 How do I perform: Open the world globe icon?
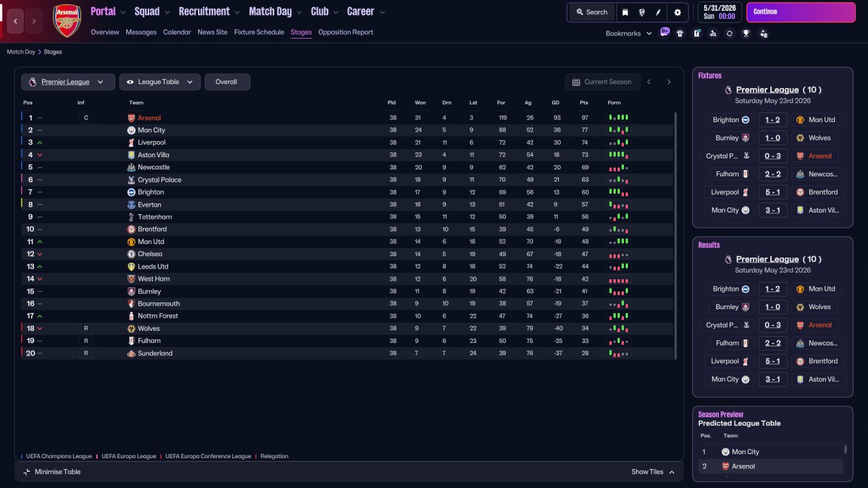pos(642,12)
